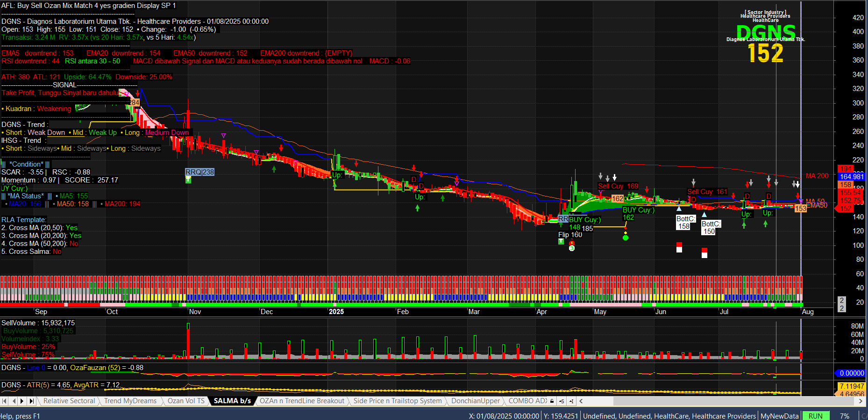
Task: Click the orange 153 last-price tag
Action: [800, 209]
